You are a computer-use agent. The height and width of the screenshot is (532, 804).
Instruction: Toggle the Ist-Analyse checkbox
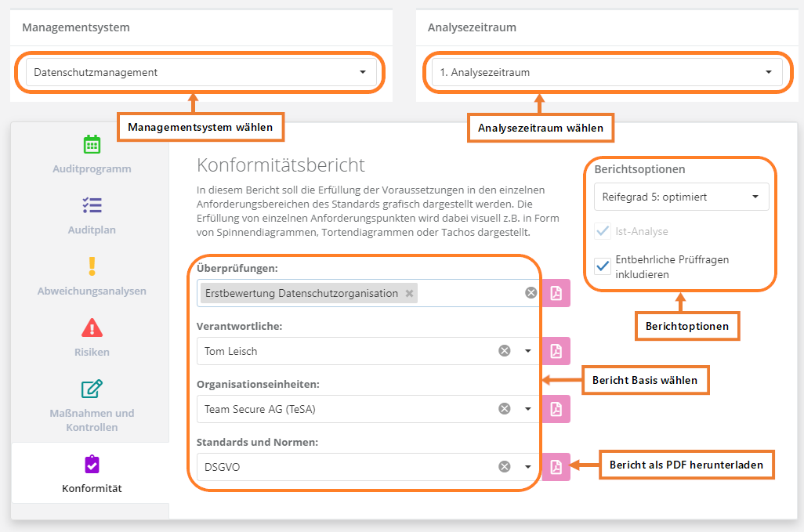tap(603, 231)
